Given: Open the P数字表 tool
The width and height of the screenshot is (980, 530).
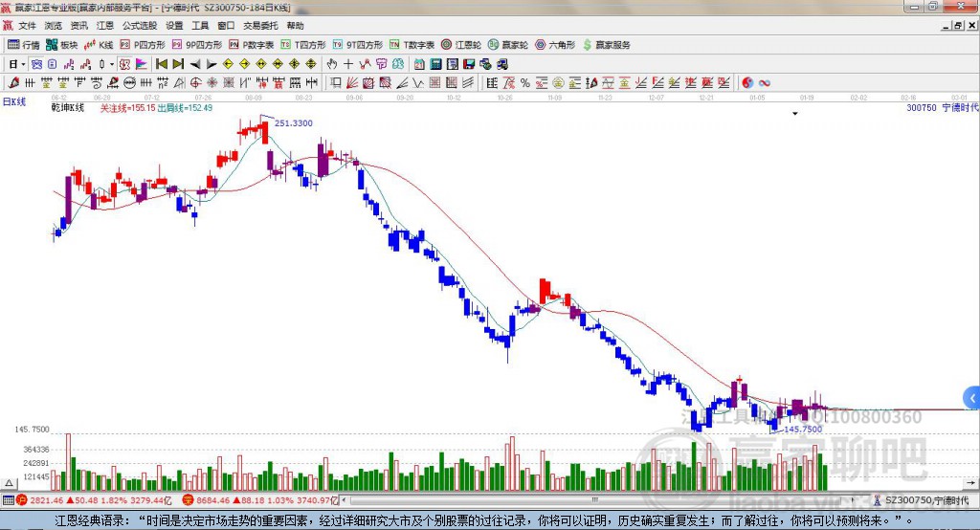Looking at the screenshot, I should [252, 45].
